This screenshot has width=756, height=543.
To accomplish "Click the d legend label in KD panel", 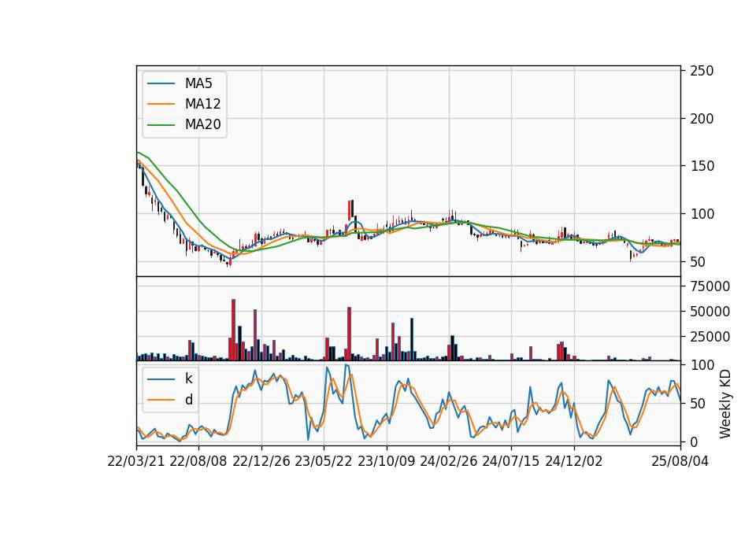I will [x=189, y=400].
